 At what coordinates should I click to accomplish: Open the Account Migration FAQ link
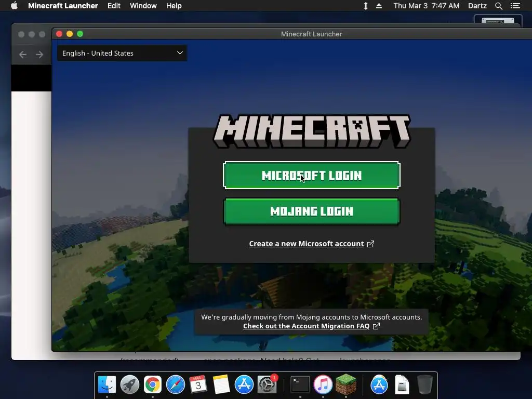pos(307,326)
